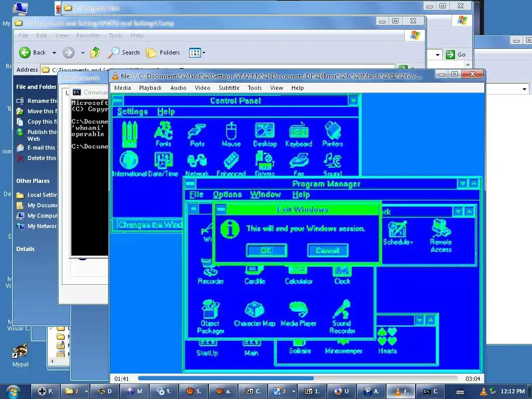Click the total time 03:04 label in VLC
The image size is (532, 399).
[x=473, y=379]
